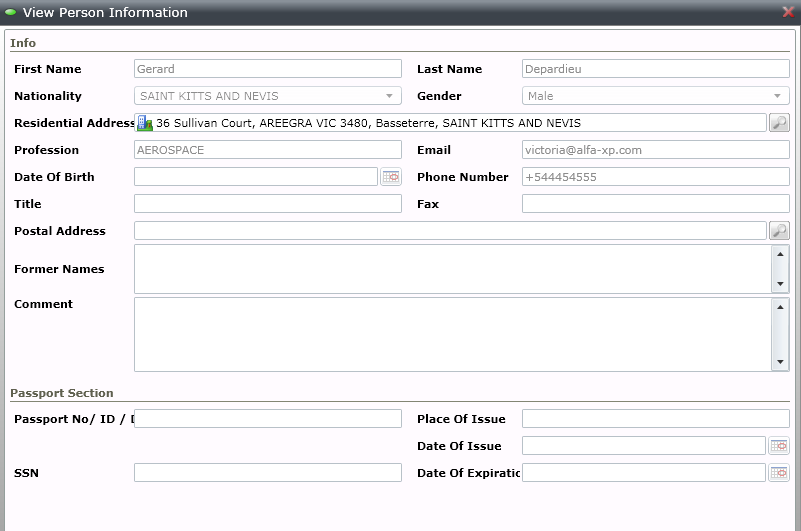Click the Passport No/ ID input field
This screenshot has width=801, height=531.
(268, 419)
